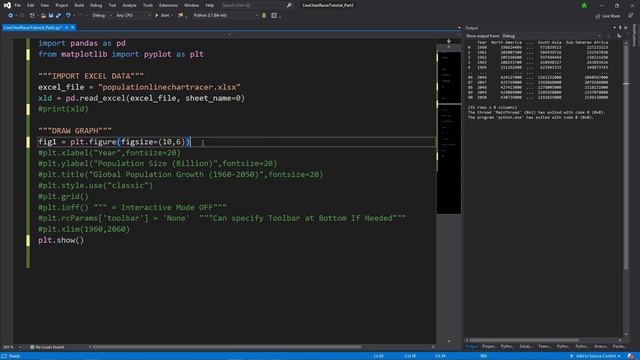This screenshot has height=360, width=640.
Task: Click the undo arrow icon
Action: (x=68, y=16)
